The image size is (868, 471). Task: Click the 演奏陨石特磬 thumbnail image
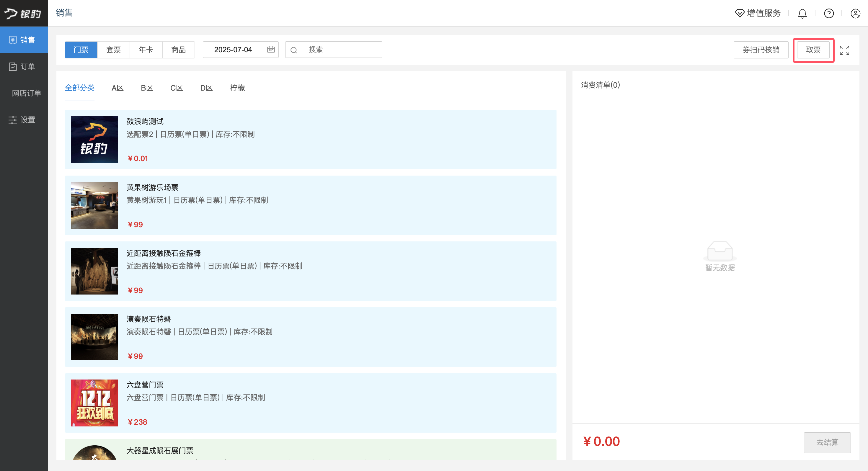pos(94,337)
